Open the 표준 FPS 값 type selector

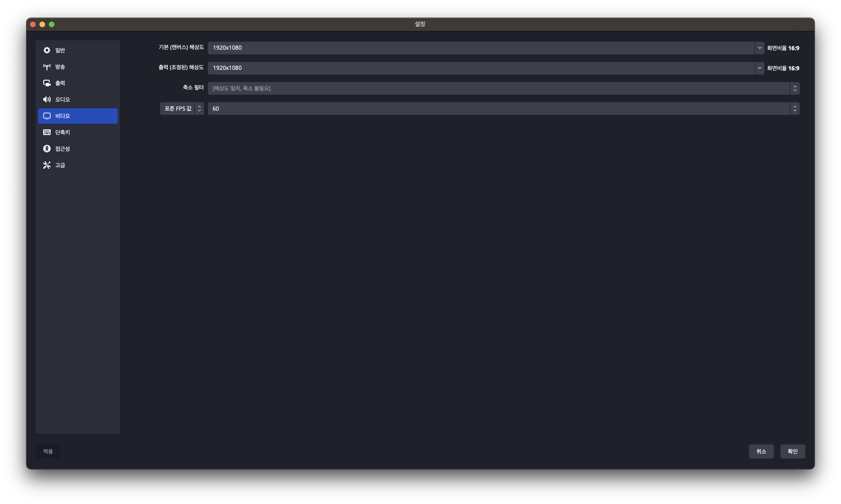pos(182,109)
